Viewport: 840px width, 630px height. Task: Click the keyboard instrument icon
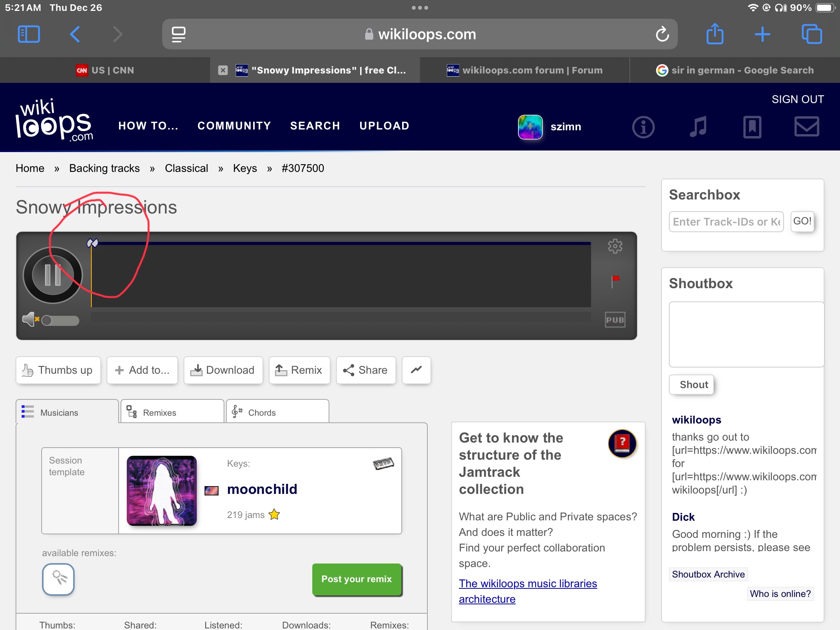(x=383, y=463)
